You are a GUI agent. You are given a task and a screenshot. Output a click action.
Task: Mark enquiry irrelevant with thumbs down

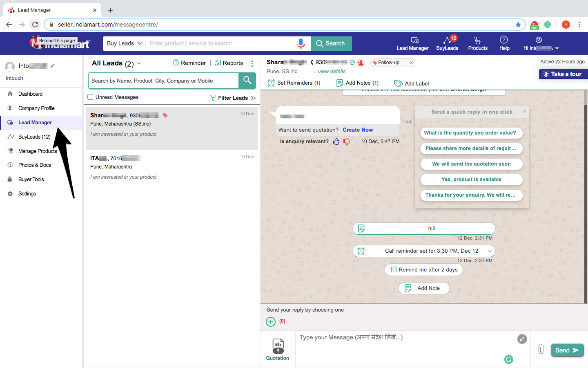(x=347, y=141)
